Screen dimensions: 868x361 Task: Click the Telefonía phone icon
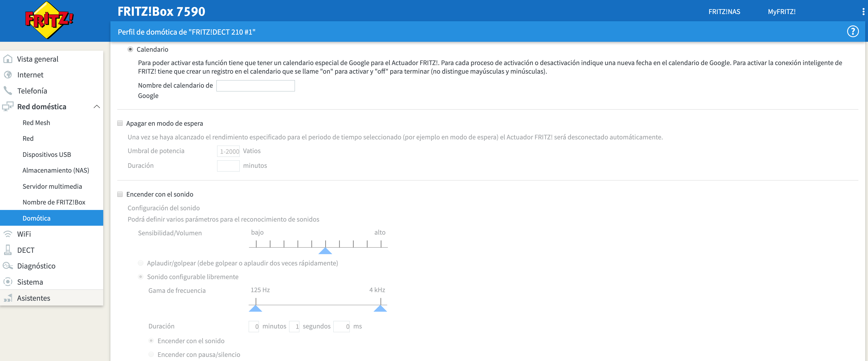pos(8,90)
